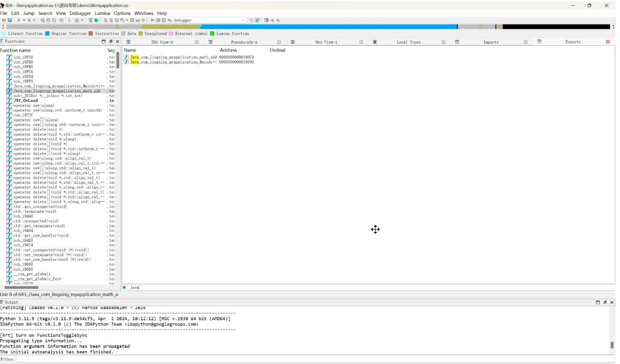Float the Functions panel with undock icon
Image resolution: width=620 pixels, height=364 pixels.
[x=111, y=42]
